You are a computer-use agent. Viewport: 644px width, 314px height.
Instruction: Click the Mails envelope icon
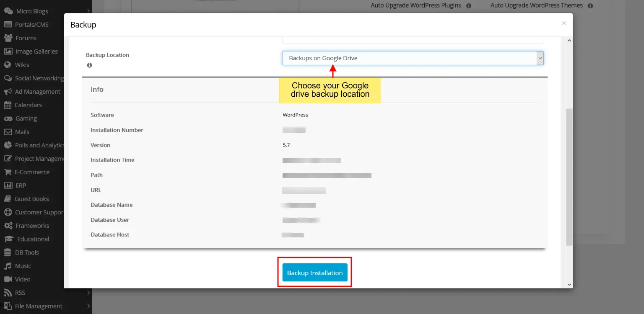click(x=9, y=131)
